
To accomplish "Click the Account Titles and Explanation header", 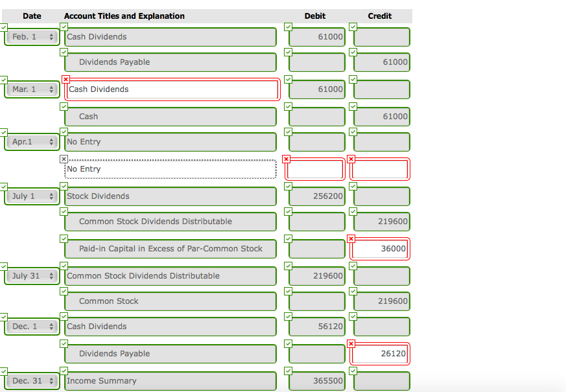I will [x=124, y=16].
